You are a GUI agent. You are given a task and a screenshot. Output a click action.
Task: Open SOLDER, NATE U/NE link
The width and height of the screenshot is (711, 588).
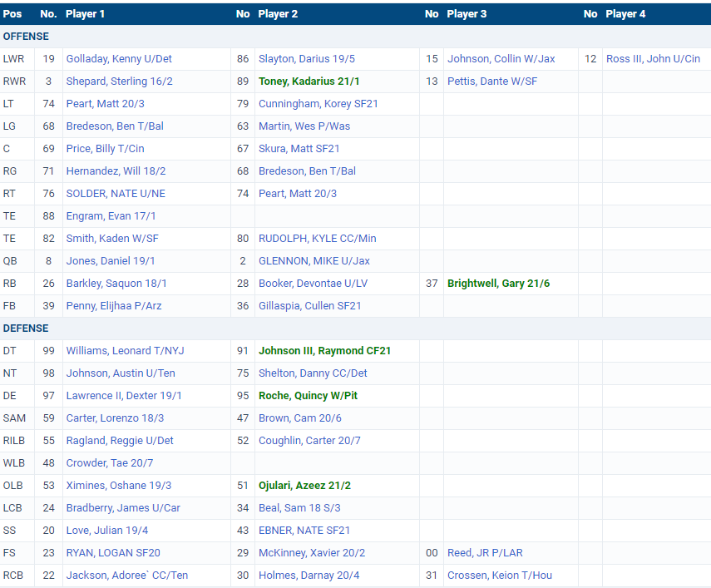(116, 194)
